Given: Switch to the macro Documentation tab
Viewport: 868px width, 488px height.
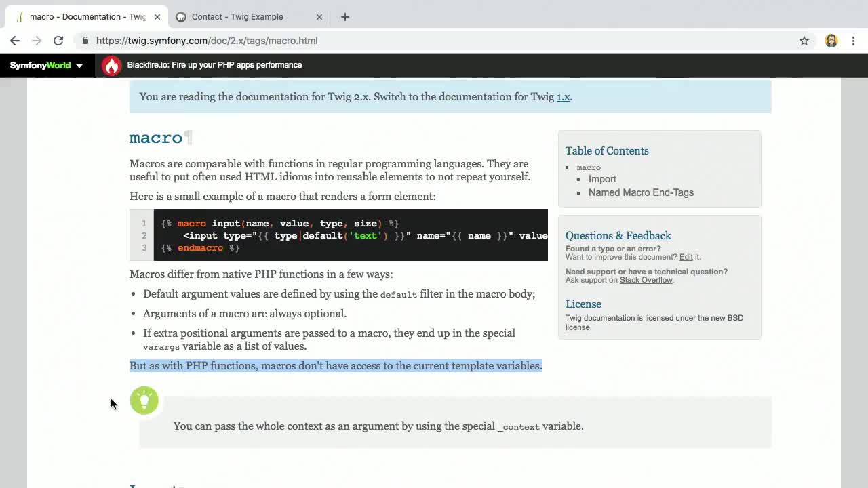Looking at the screenshot, I should tap(87, 16).
